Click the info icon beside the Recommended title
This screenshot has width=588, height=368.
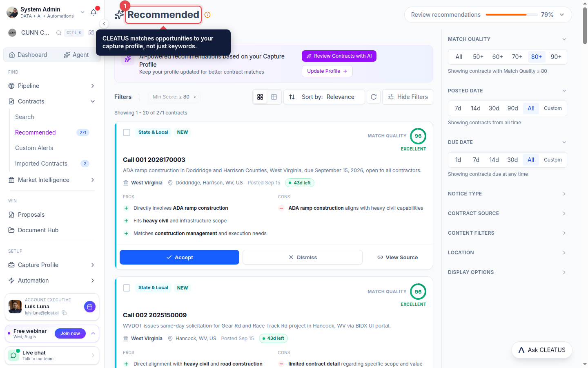(207, 15)
